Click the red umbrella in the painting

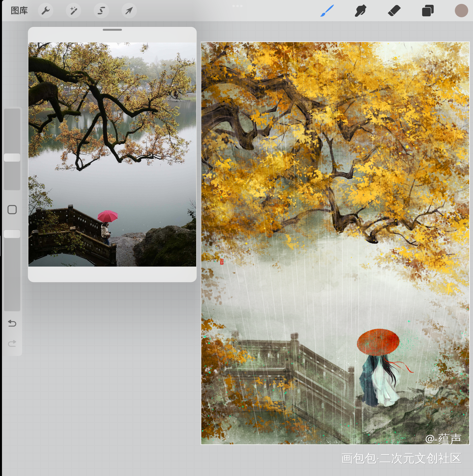point(378,342)
